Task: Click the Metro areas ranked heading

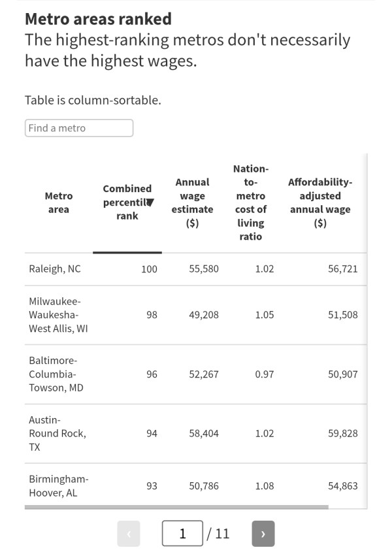Action: [x=98, y=19]
